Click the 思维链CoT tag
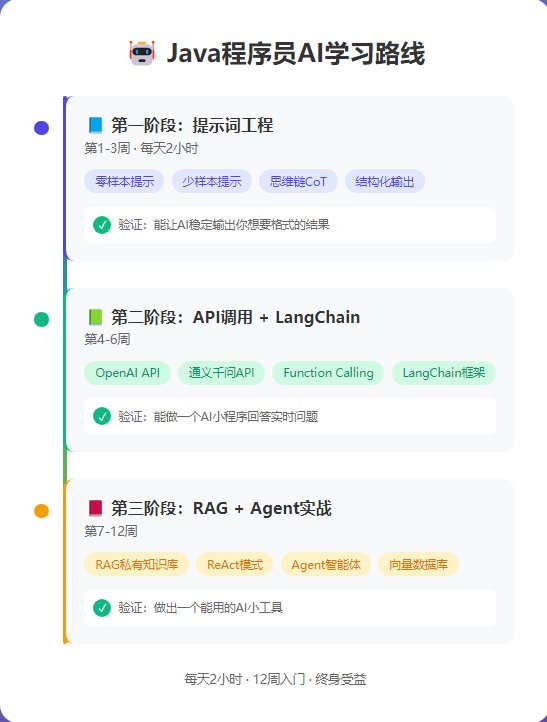The width and height of the screenshot is (547, 722). click(x=298, y=181)
